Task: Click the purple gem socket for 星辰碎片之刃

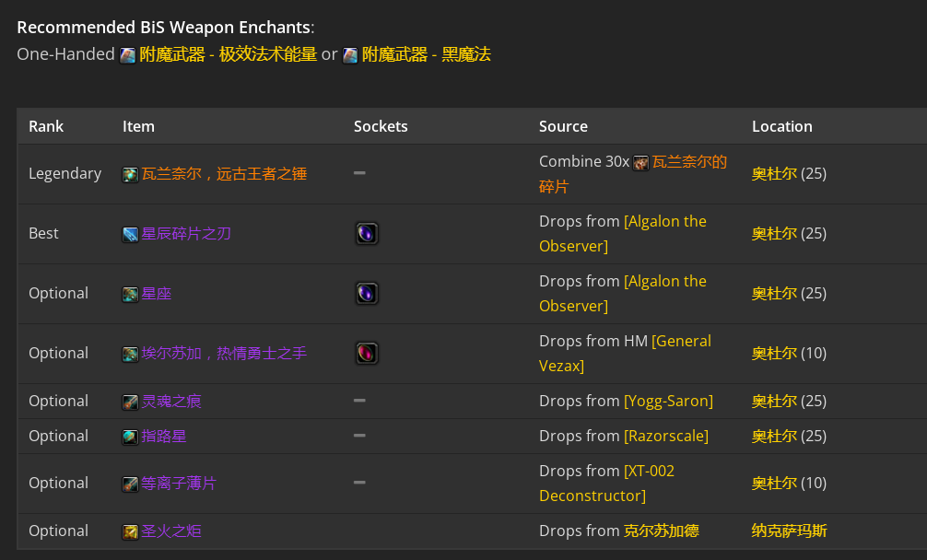Action: coord(367,233)
